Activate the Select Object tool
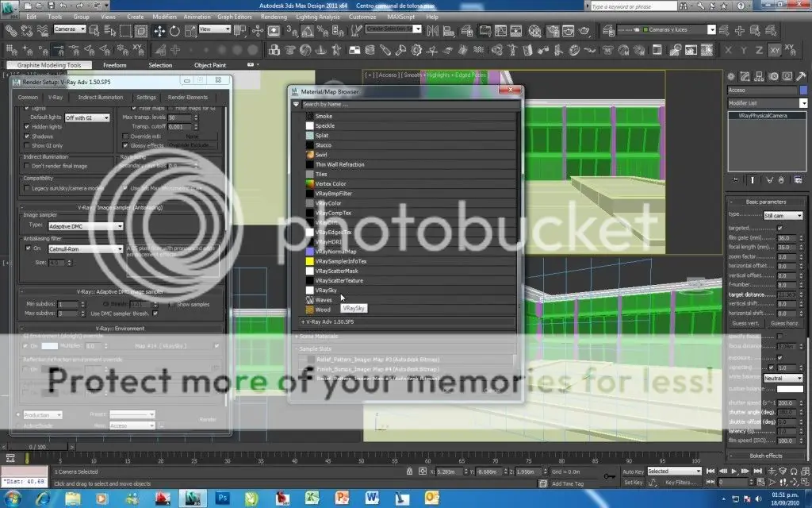 [x=94, y=31]
